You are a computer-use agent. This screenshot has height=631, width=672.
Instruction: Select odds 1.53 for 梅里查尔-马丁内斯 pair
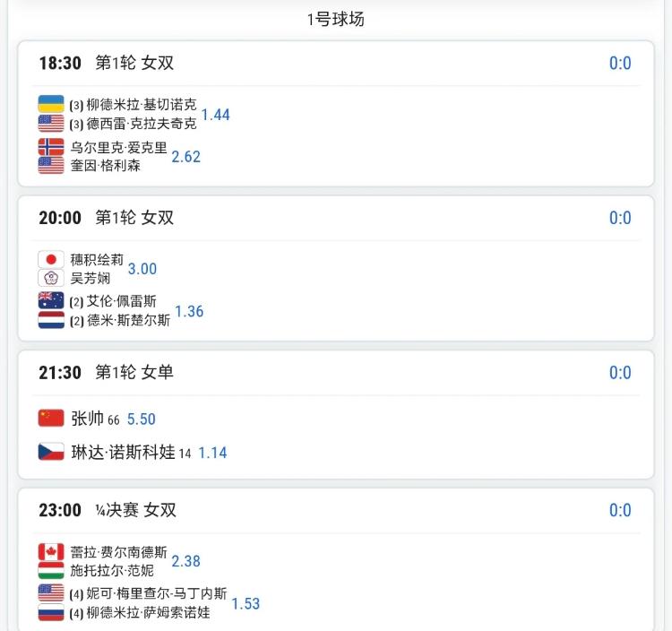coord(246,603)
